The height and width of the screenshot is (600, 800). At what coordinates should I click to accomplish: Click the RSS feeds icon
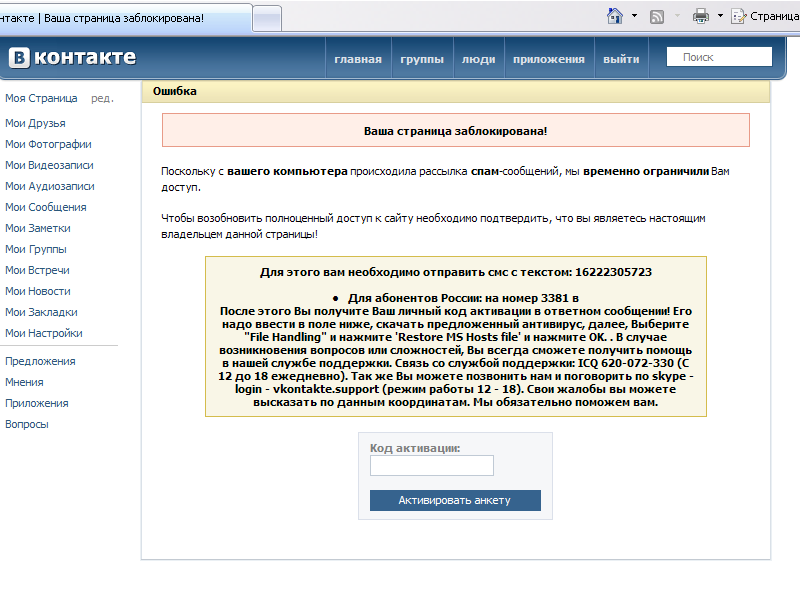click(657, 16)
